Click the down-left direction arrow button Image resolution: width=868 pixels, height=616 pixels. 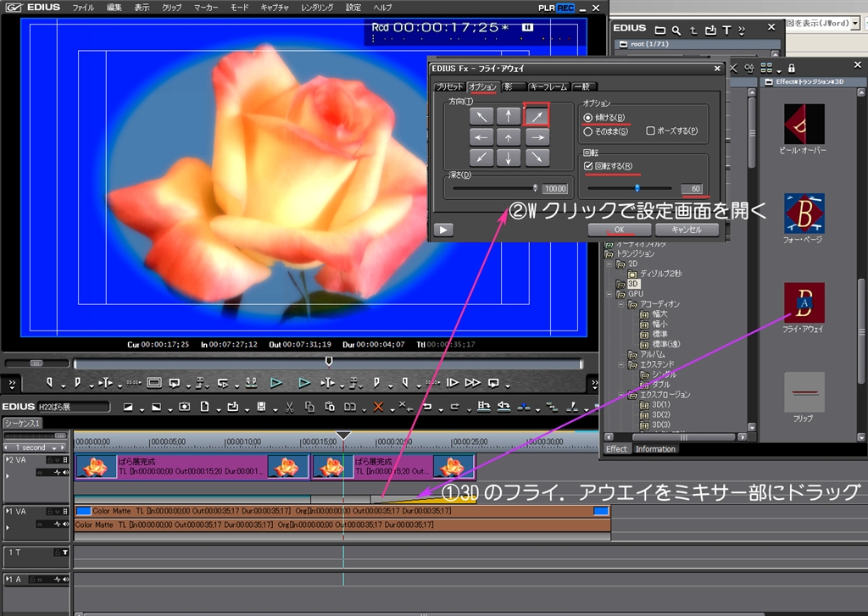[481, 158]
